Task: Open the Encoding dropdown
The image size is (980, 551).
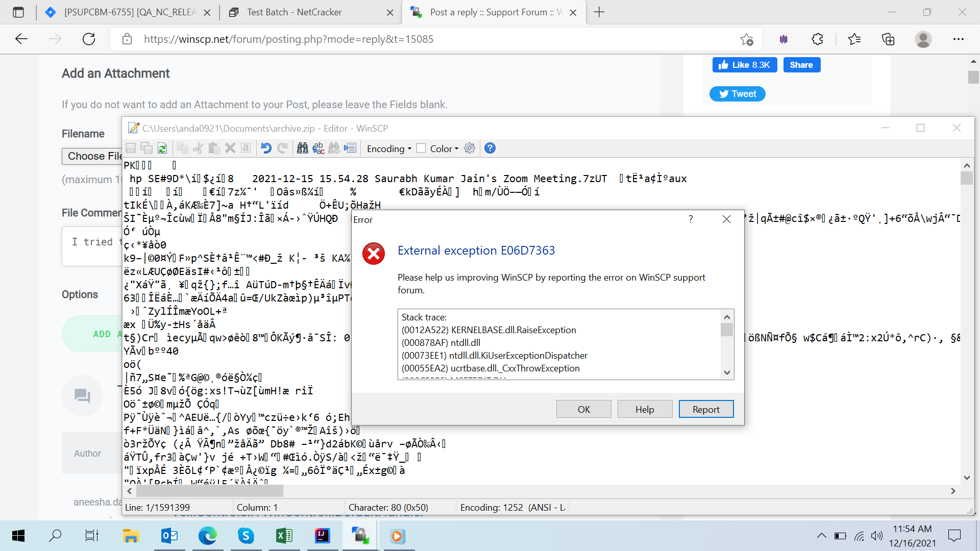Action: (x=388, y=148)
